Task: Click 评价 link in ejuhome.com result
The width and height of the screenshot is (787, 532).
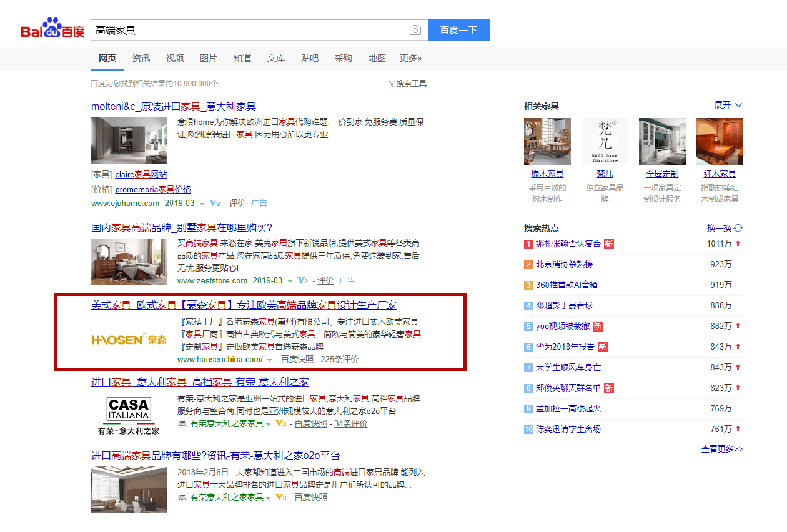Action: point(237,204)
